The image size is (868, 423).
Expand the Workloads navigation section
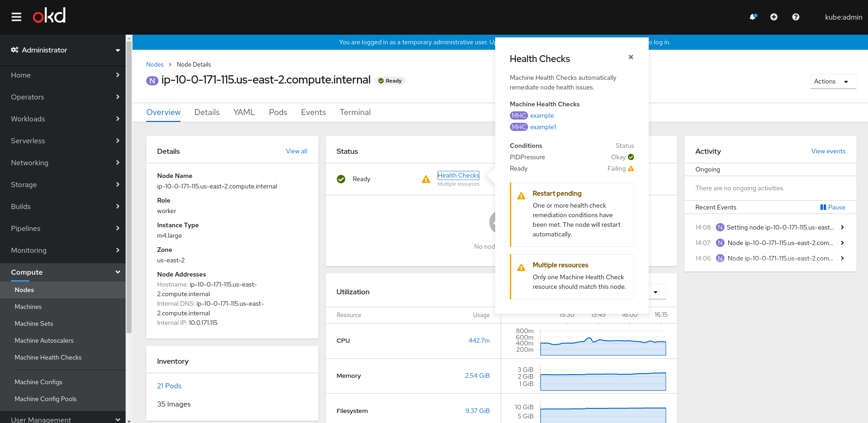tap(63, 119)
